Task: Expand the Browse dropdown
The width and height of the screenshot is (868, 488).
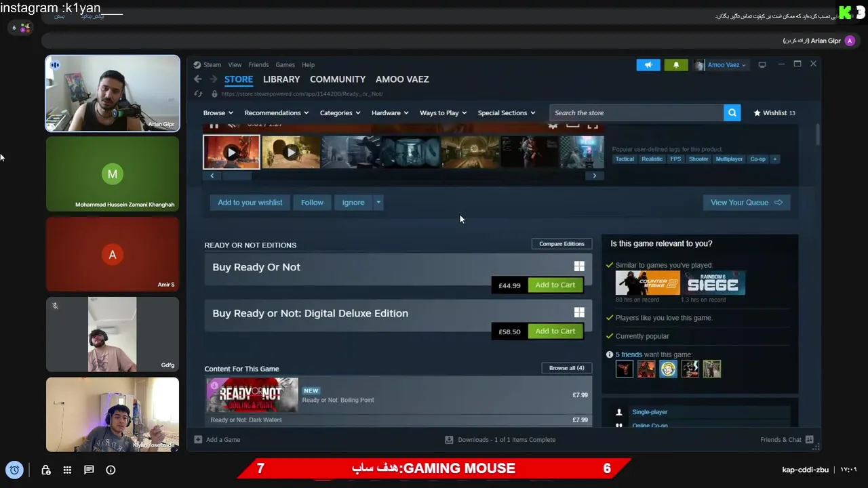Action: point(218,113)
